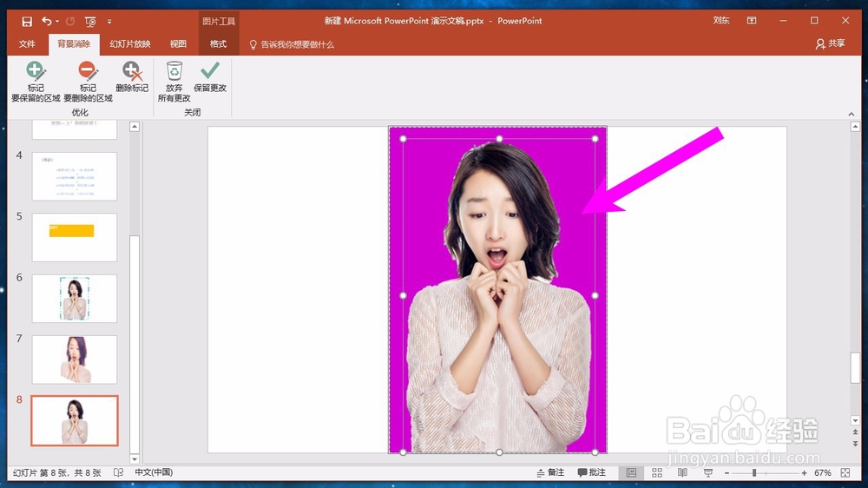Image resolution: width=868 pixels, height=488 pixels.
Task: Open the 视图 ribbon tab
Action: point(178,43)
